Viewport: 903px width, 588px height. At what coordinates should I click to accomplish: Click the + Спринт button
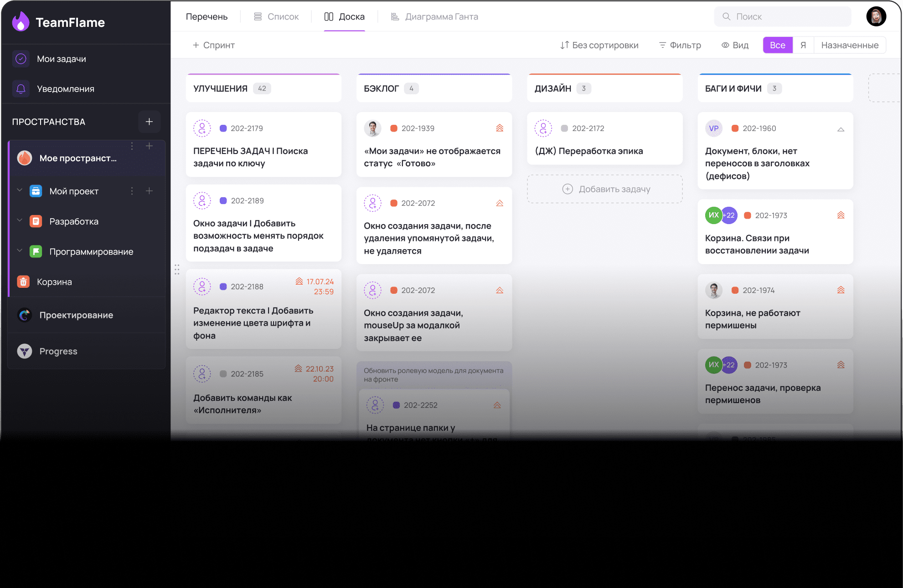213,45
